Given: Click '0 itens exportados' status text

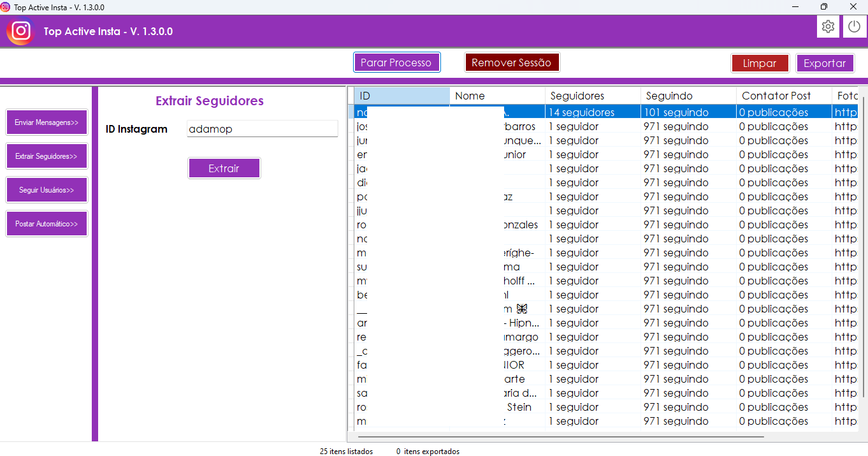Looking at the screenshot, I should [x=428, y=452].
